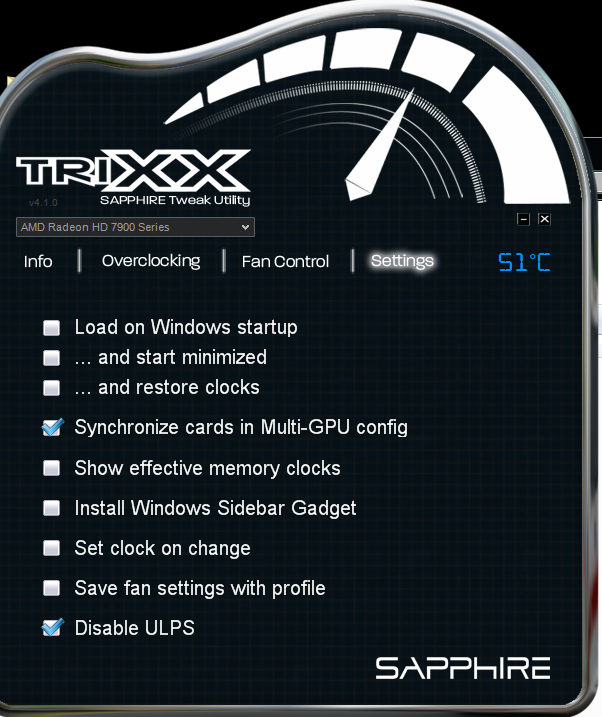Click the speedometer gauge needle
The height and width of the screenshot is (717, 602).
(379, 145)
